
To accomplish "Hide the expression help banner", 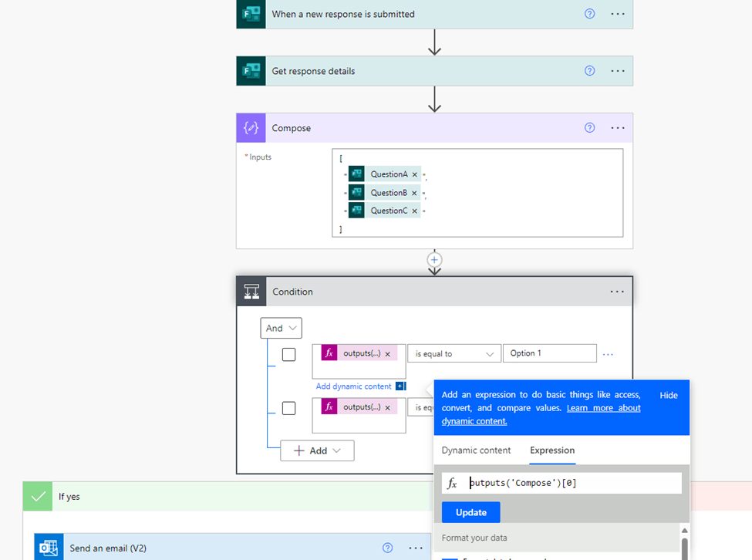I will pyautogui.click(x=669, y=395).
